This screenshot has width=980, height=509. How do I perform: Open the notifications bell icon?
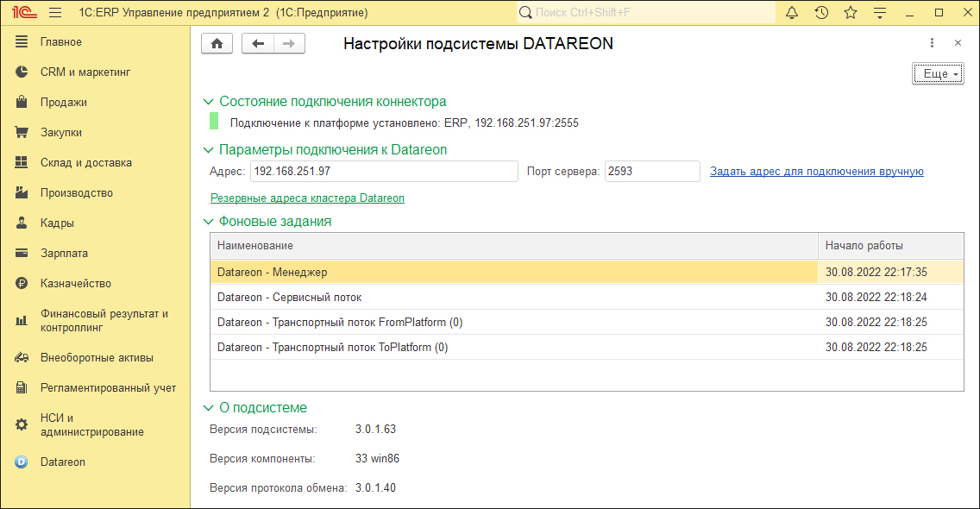[x=792, y=13]
